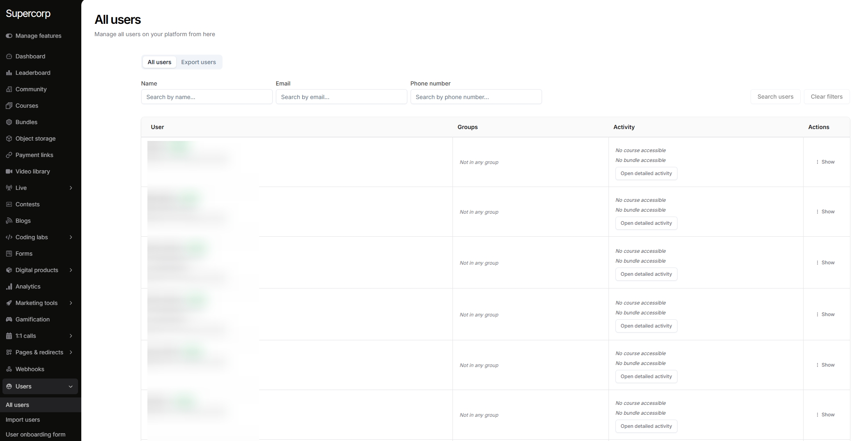Collapse the Users section in sidebar
This screenshot has width=868, height=441.
(71, 386)
